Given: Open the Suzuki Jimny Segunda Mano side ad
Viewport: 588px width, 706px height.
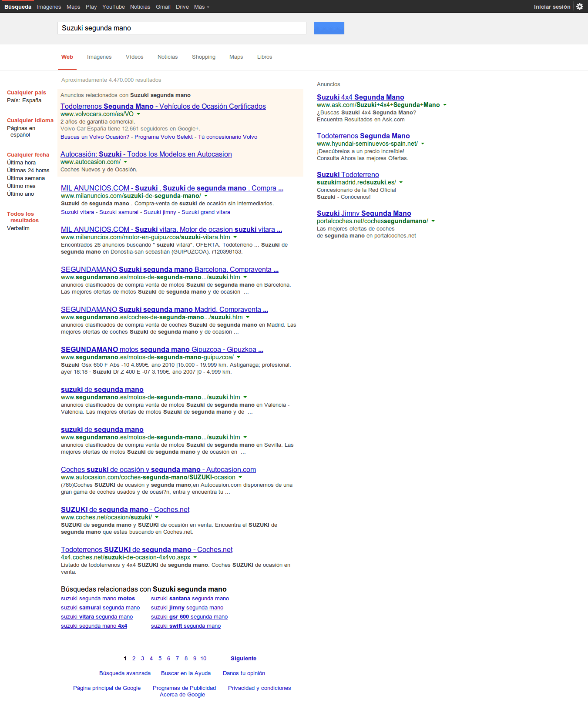Looking at the screenshot, I should click(x=364, y=213).
